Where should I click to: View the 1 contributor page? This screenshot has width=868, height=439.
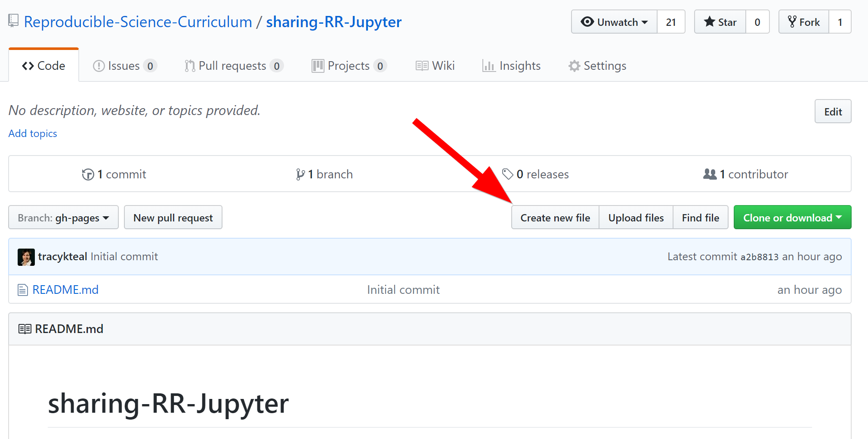745,174
